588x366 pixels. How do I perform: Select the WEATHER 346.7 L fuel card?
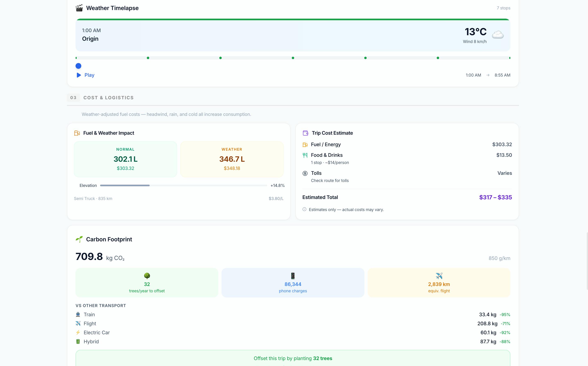click(232, 159)
